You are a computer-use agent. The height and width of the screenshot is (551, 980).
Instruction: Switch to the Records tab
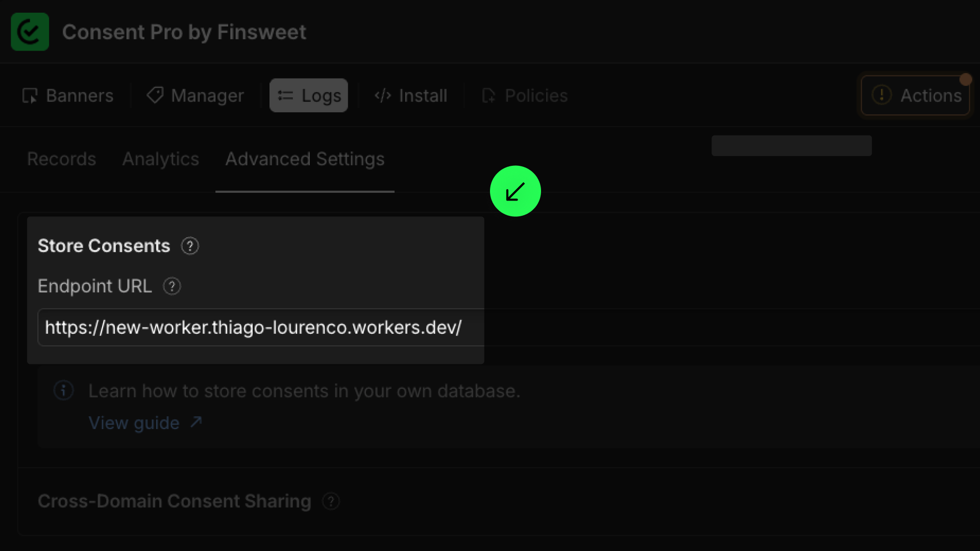61,159
